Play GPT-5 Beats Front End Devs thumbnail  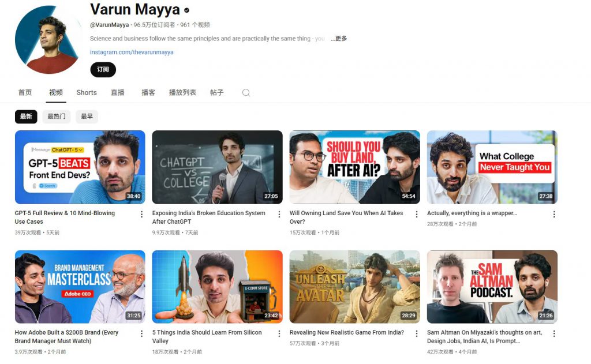click(x=80, y=167)
